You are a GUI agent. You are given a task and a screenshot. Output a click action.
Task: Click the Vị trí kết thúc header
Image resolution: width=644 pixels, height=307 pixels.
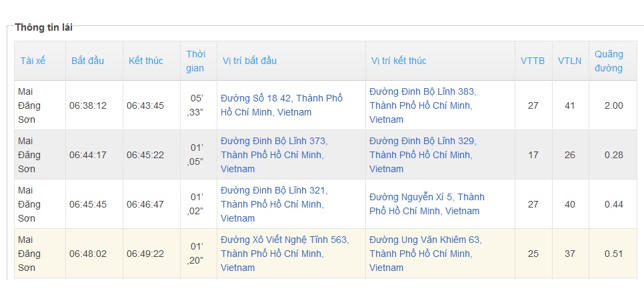(x=399, y=61)
